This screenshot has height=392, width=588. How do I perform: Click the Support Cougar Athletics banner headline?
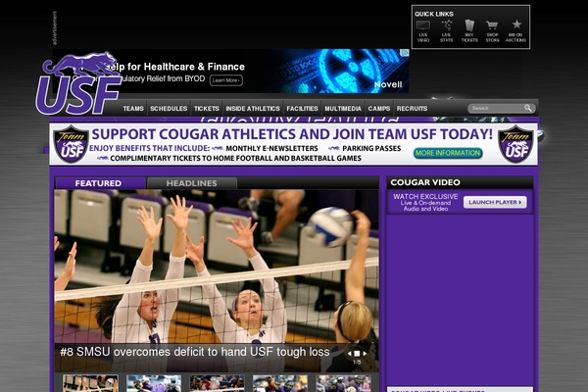coord(292,134)
